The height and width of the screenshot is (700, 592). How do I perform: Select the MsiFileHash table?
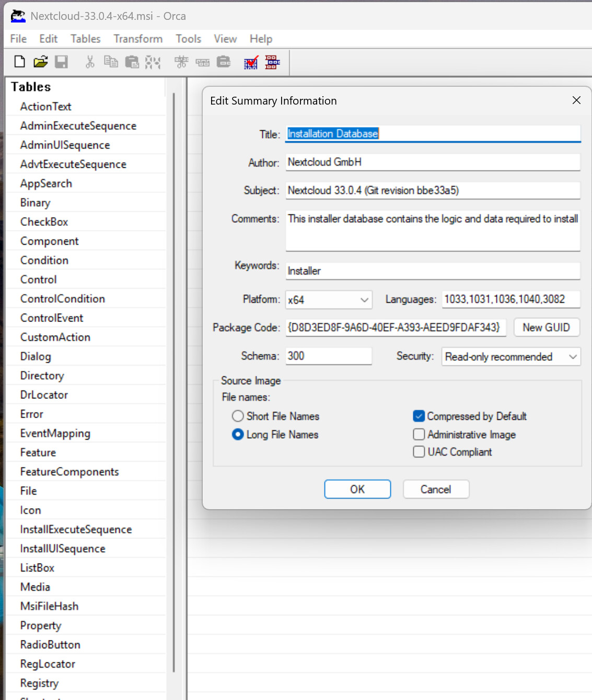(49, 606)
